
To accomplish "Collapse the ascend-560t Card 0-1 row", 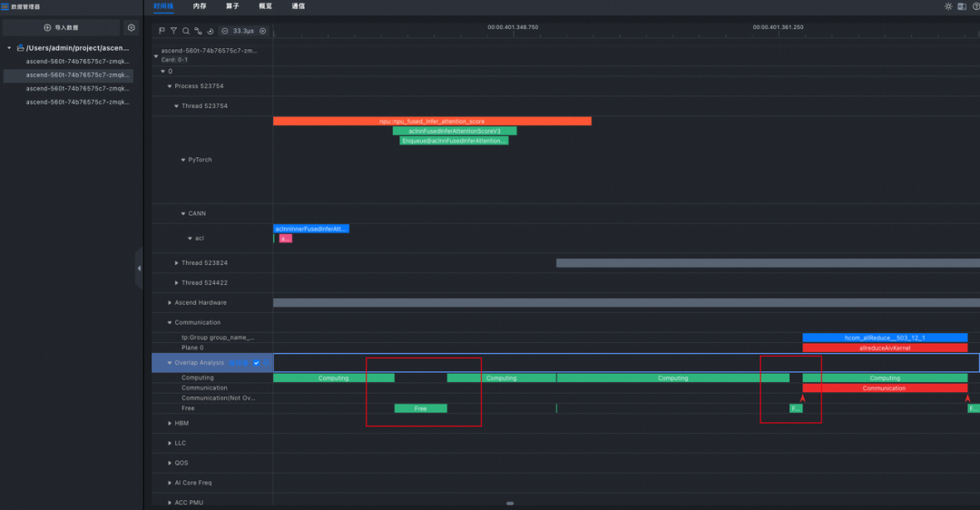I will 156,55.
